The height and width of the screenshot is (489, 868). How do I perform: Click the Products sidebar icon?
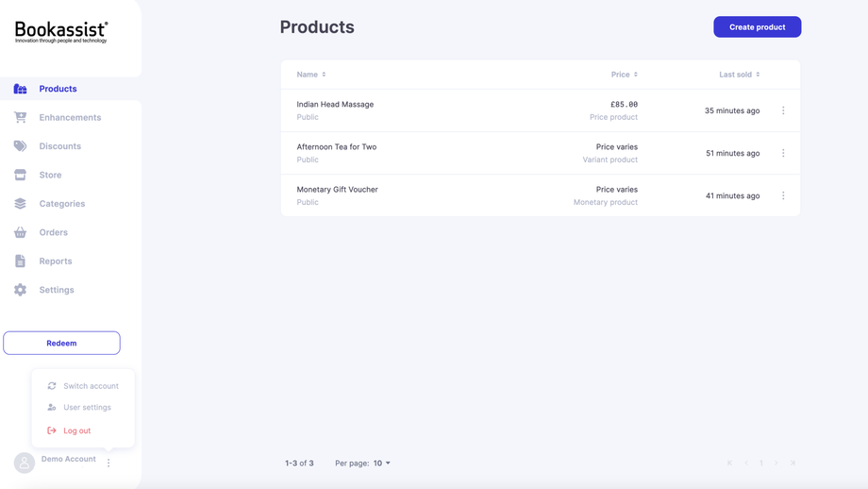pyautogui.click(x=20, y=89)
